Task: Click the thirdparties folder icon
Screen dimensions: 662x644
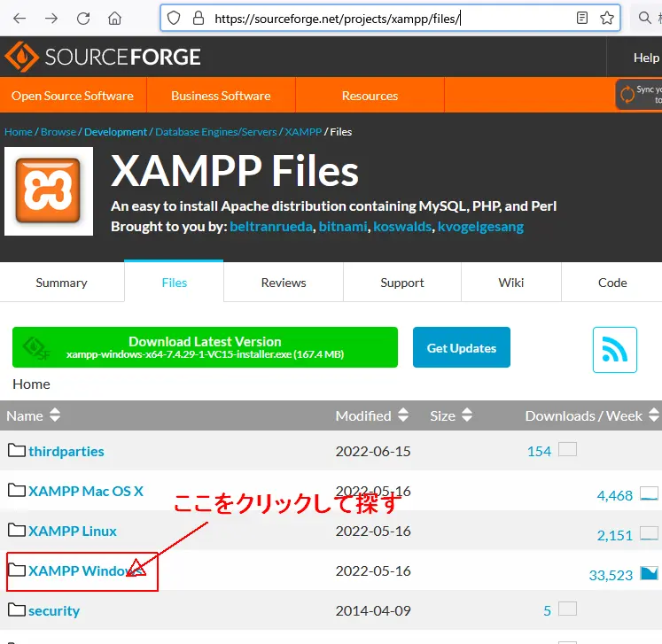Action: 17,450
